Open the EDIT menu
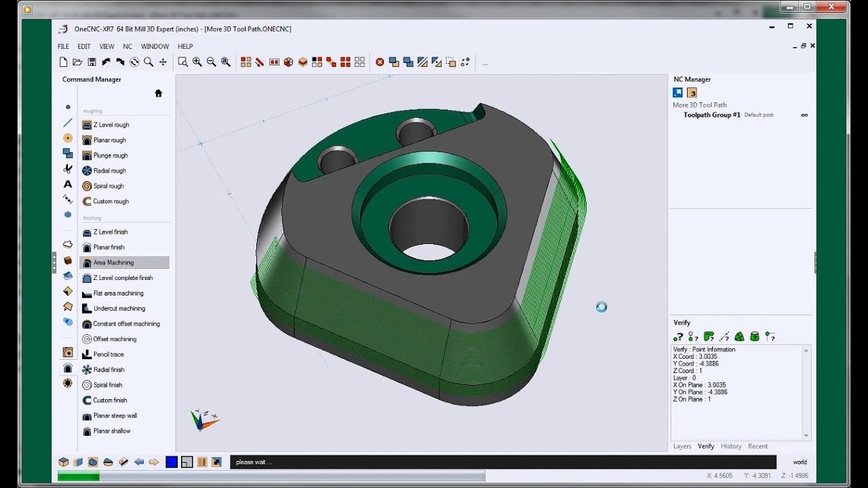Image resolution: width=868 pixels, height=488 pixels. point(84,47)
